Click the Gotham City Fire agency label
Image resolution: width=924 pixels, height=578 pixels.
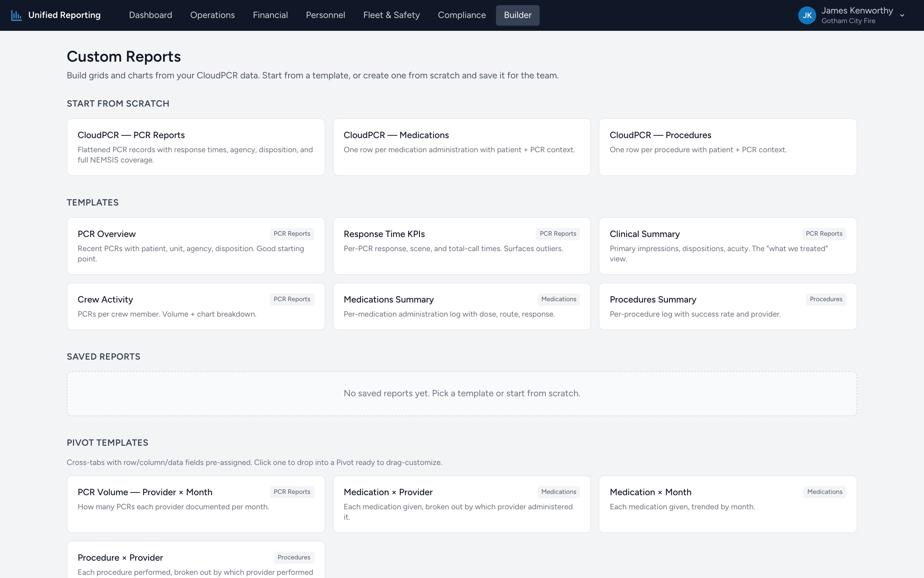click(848, 21)
